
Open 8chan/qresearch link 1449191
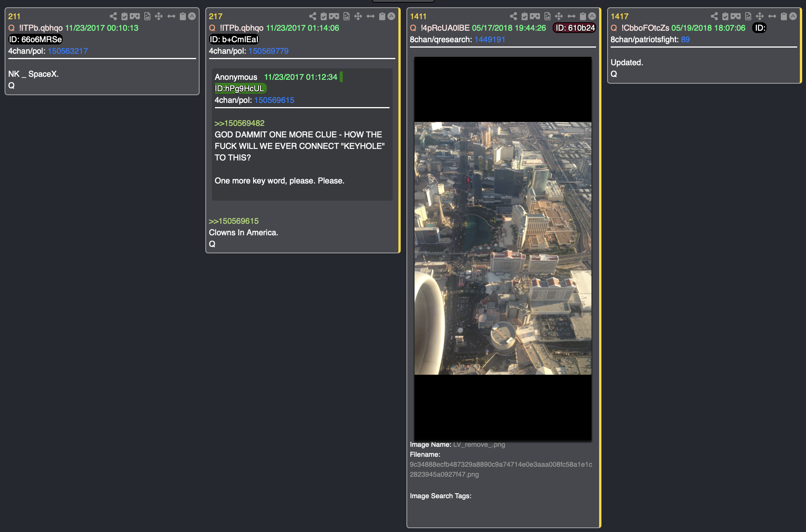click(490, 40)
